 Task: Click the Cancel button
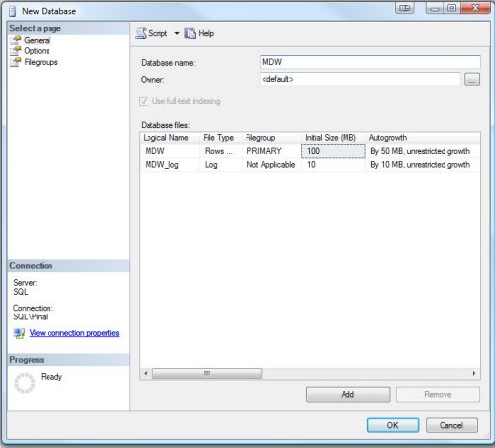click(451, 425)
